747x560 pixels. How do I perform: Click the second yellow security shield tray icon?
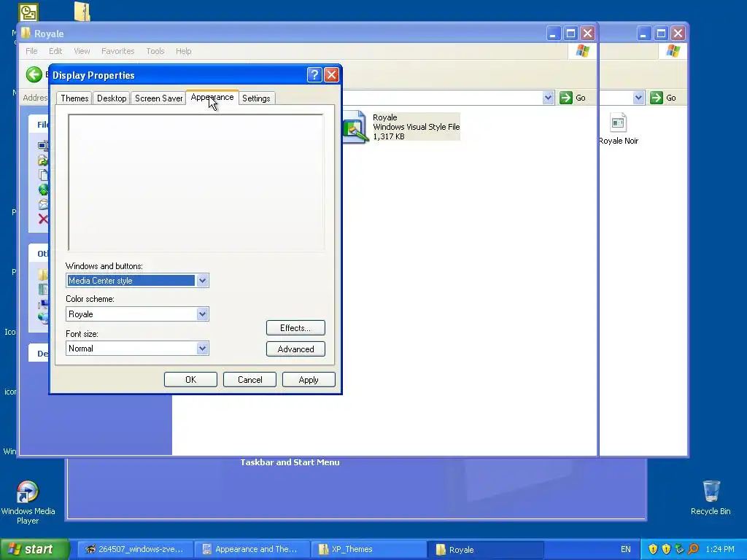pyautogui.click(x=666, y=549)
